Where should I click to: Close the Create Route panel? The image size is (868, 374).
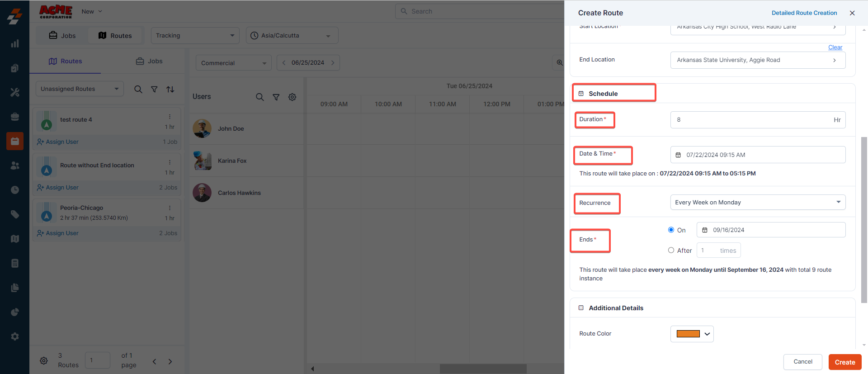tap(852, 13)
